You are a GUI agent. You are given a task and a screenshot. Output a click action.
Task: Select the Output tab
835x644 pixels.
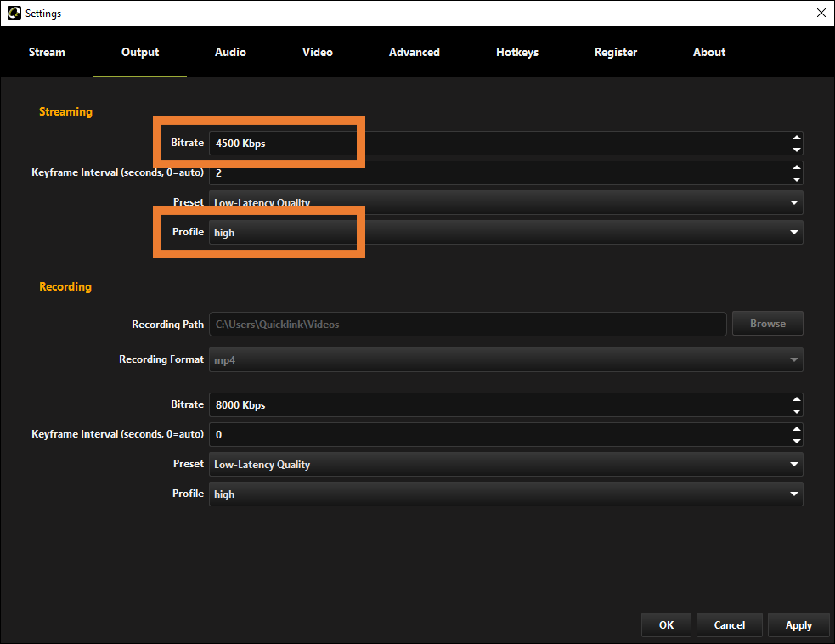[x=140, y=52]
